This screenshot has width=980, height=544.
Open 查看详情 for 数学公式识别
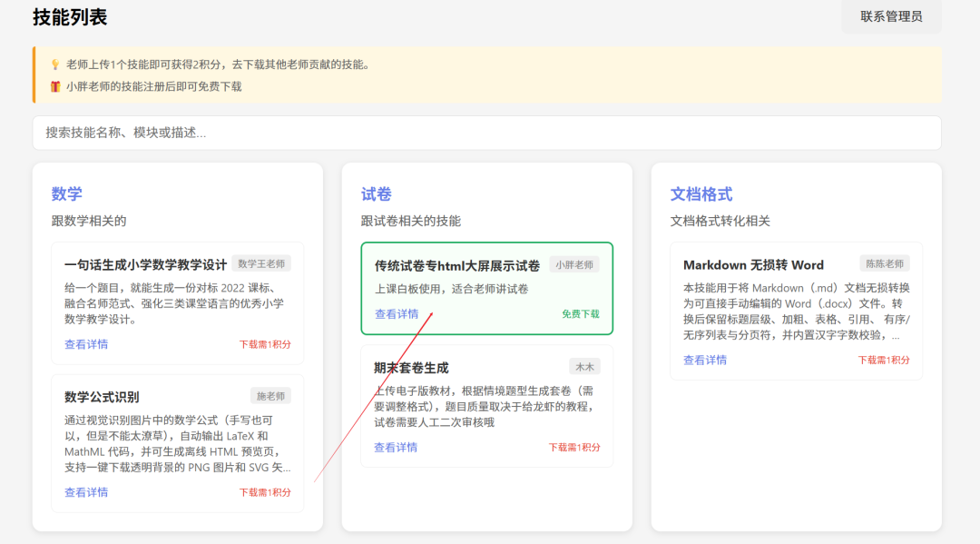86,493
